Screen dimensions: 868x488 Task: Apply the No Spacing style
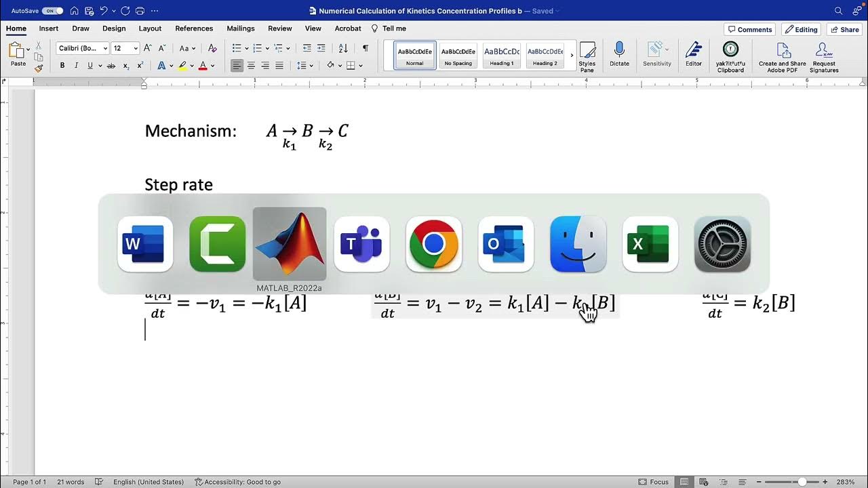click(x=458, y=56)
